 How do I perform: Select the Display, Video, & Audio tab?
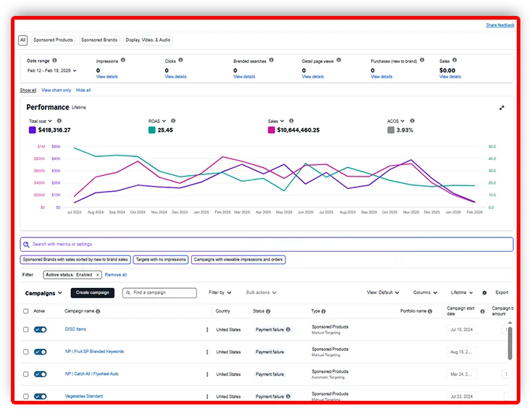click(148, 40)
